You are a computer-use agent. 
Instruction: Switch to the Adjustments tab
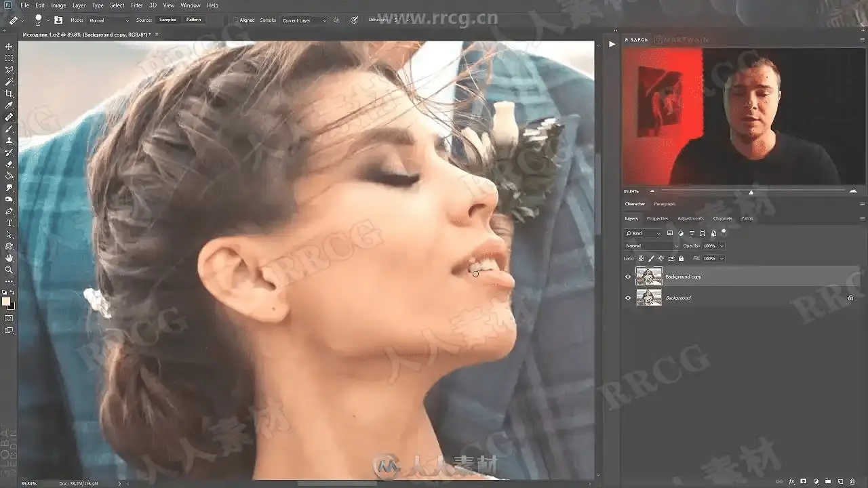click(x=690, y=218)
